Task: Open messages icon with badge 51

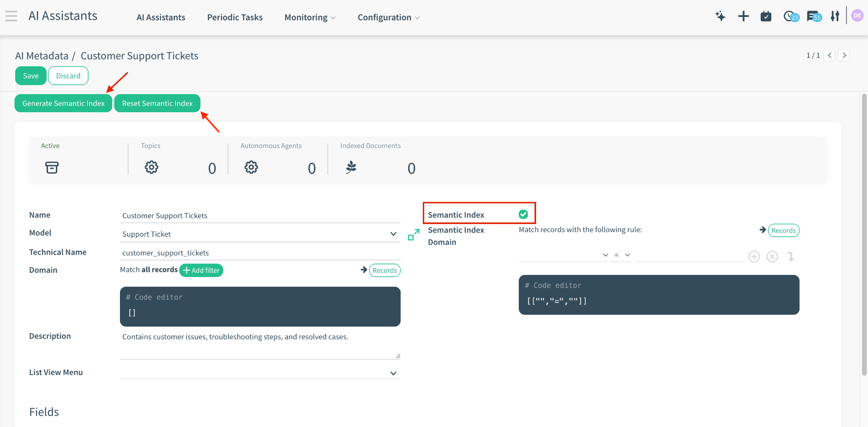Action: pos(813,17)
